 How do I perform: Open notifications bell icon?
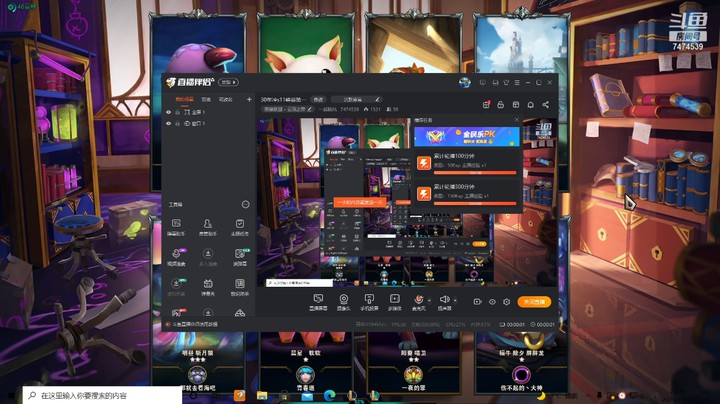530,105
